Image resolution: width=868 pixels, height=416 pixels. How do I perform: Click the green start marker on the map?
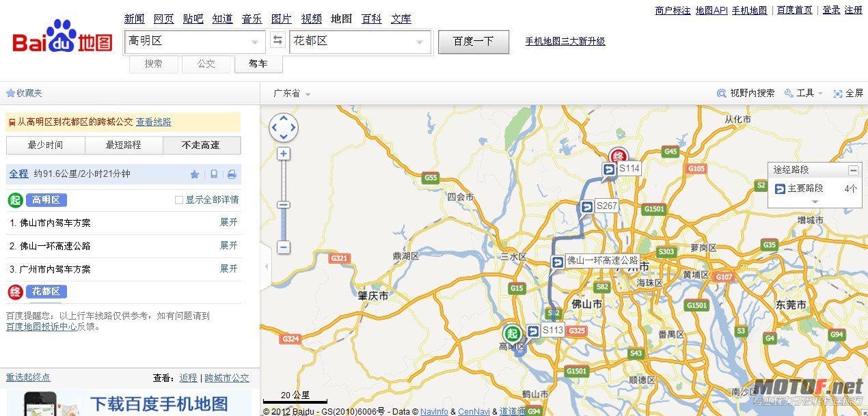click(512, 333)
